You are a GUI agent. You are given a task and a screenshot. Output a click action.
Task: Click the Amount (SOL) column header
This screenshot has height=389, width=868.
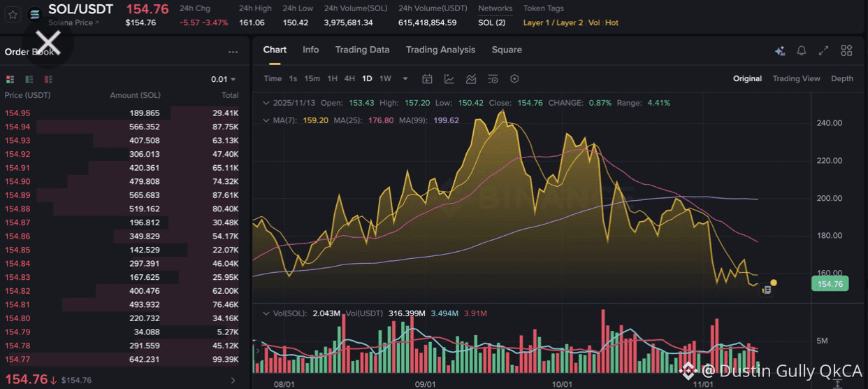[135, 95]
